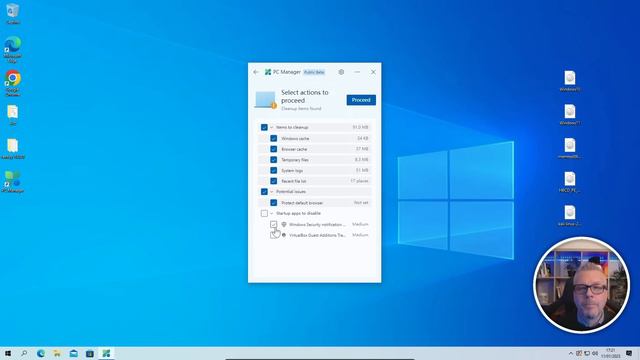Screen dimensions: 640x360
Task: Select the folder icon above PC Manager shortcut
Action: [13, 149]
